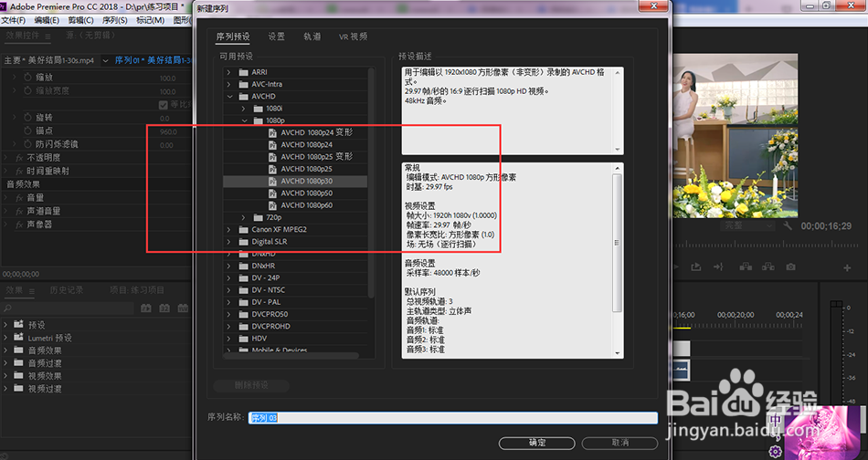868x460 pixels.
Task: Open the 序列预设 tab
Action: click(x=233, y=37)
